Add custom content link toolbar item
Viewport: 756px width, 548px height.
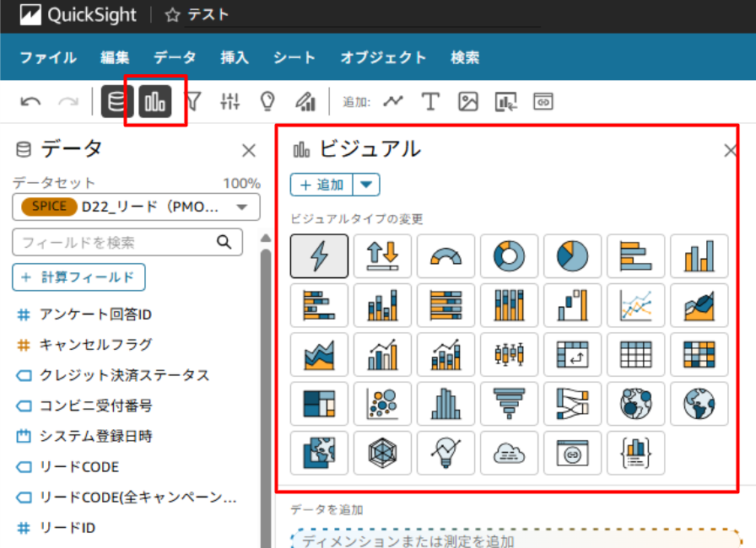(x=543, y=102)
